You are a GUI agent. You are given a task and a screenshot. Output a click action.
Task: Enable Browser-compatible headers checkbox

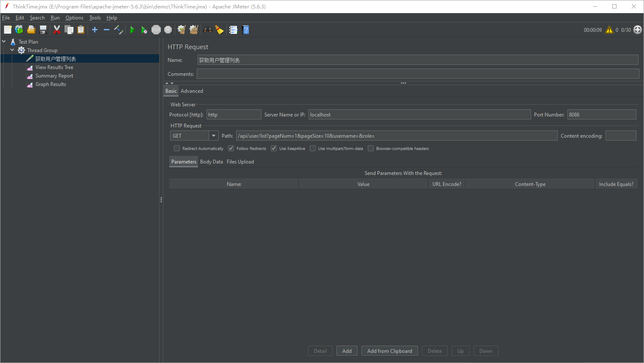371,148
